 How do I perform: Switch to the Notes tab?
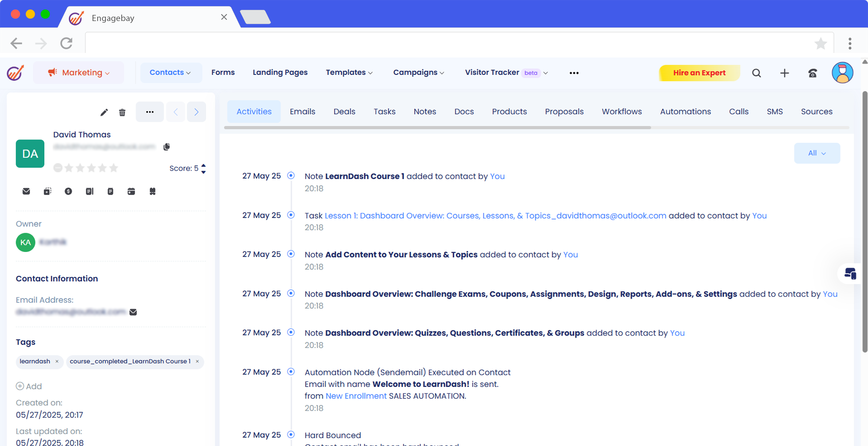click(425, 112)
